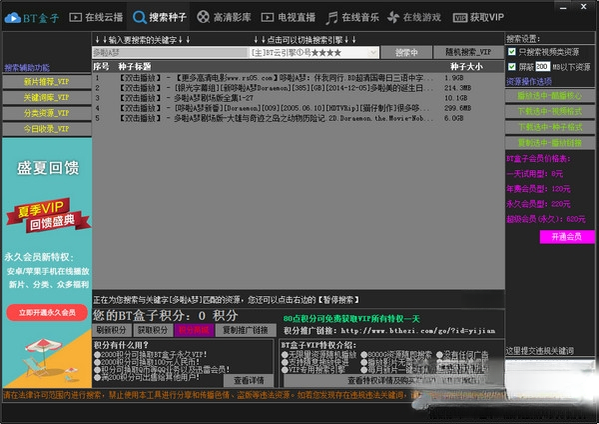Click the VIP badge icon
Image resolution: width=599 pixels, height=424 pixels.
click(460, 18)
